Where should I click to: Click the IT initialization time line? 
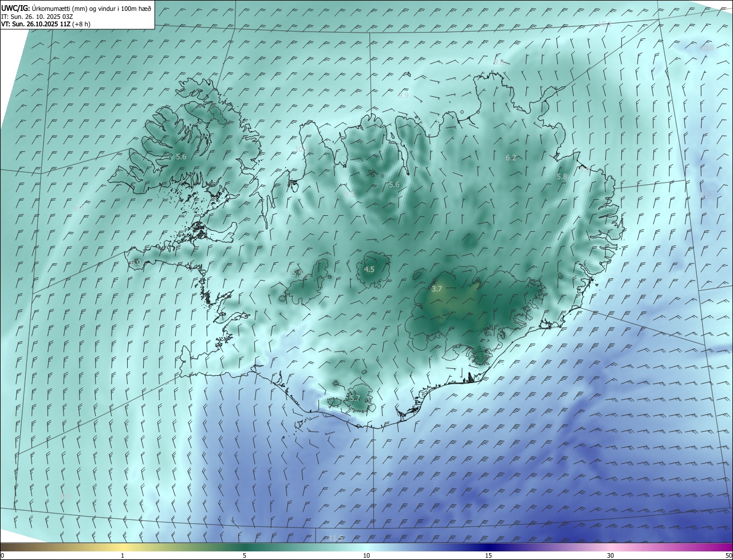(x=37, y=16)
